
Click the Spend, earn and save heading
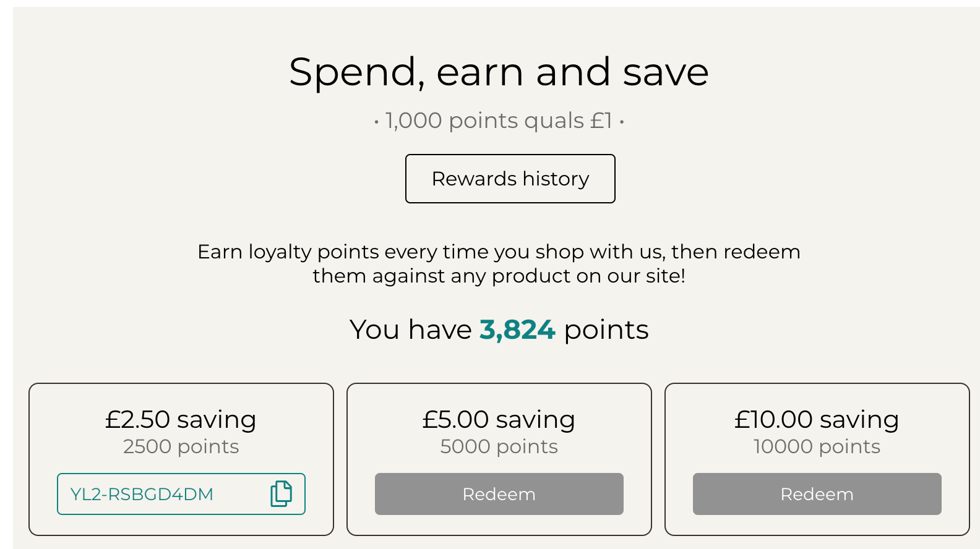point(499,72)
